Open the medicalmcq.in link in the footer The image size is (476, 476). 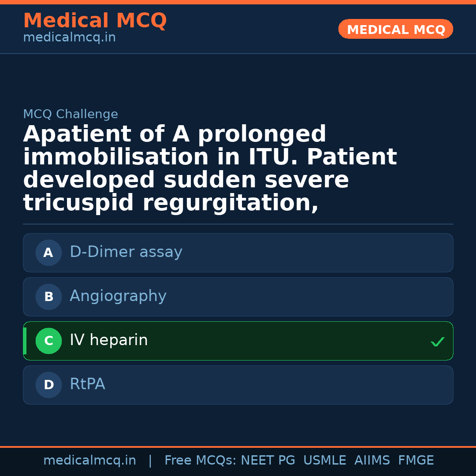tap(89, 461)
